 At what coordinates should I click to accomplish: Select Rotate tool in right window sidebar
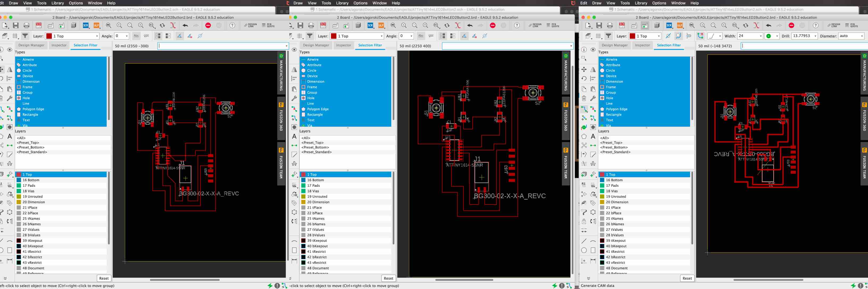pos(584,78)
